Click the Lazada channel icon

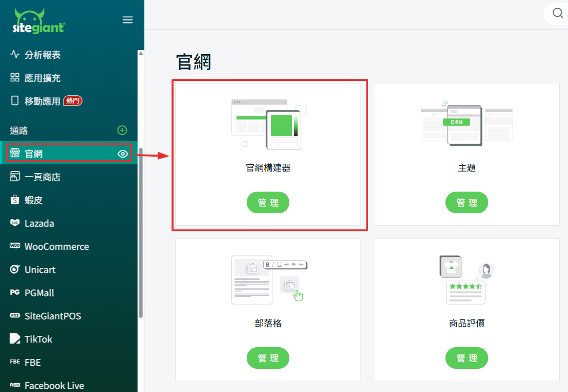(15, 223)
